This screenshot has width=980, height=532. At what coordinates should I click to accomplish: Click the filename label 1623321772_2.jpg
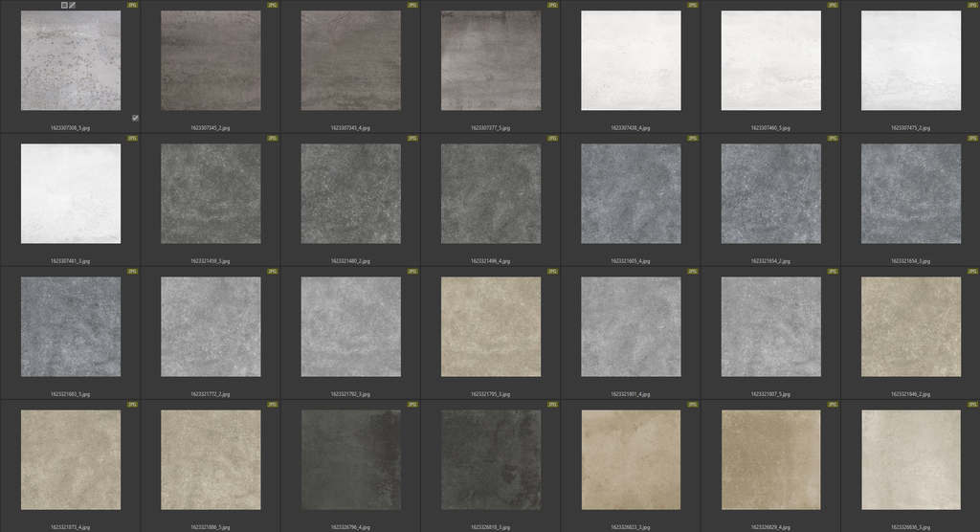coord(211,393)
